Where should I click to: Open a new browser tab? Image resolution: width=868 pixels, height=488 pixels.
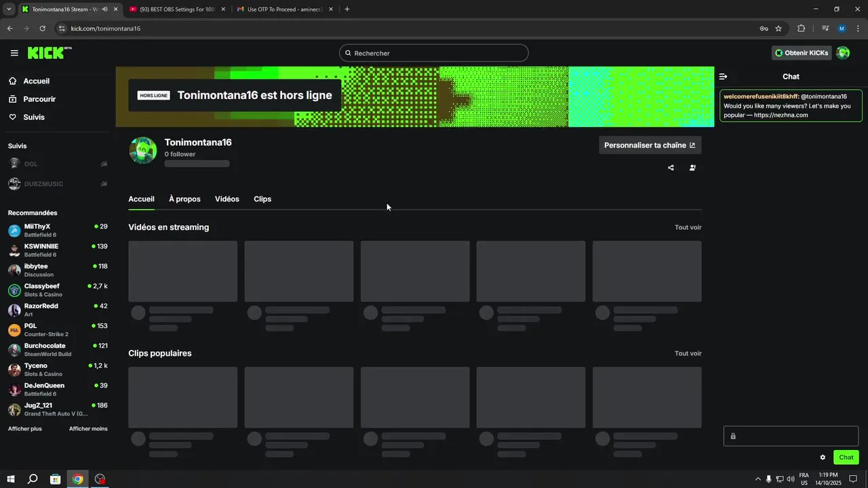click(347, 9)
